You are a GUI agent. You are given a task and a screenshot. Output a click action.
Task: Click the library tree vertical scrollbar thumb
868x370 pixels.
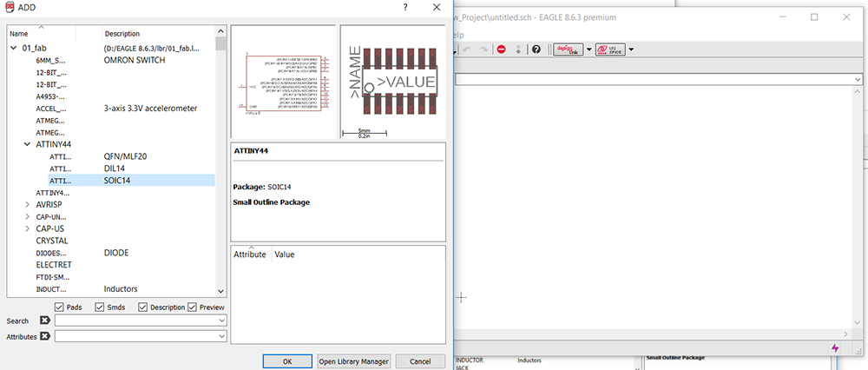pyautogui.click(x=221, y=43)
